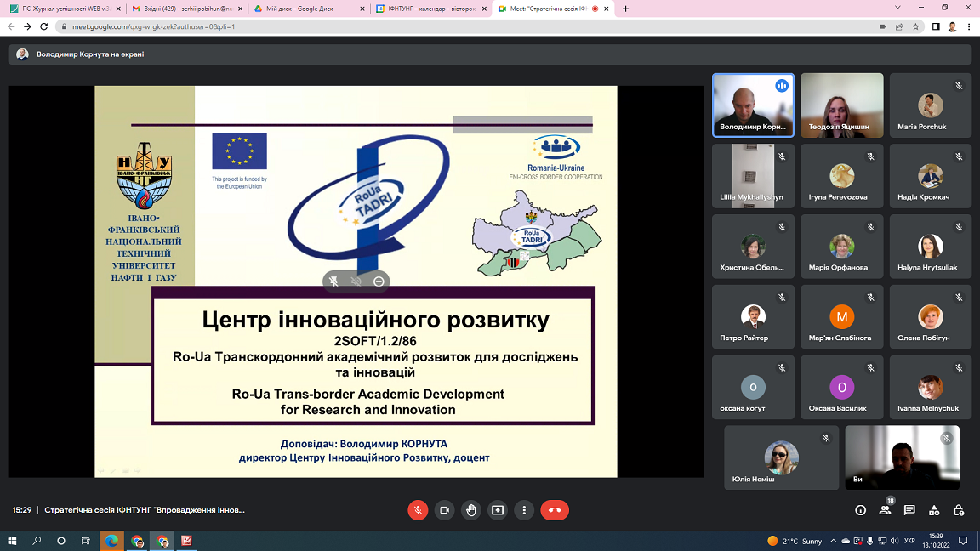This screenshot has width=980, height=551.
Task: Bookmark this page with star icon
Action: point(915,26)
